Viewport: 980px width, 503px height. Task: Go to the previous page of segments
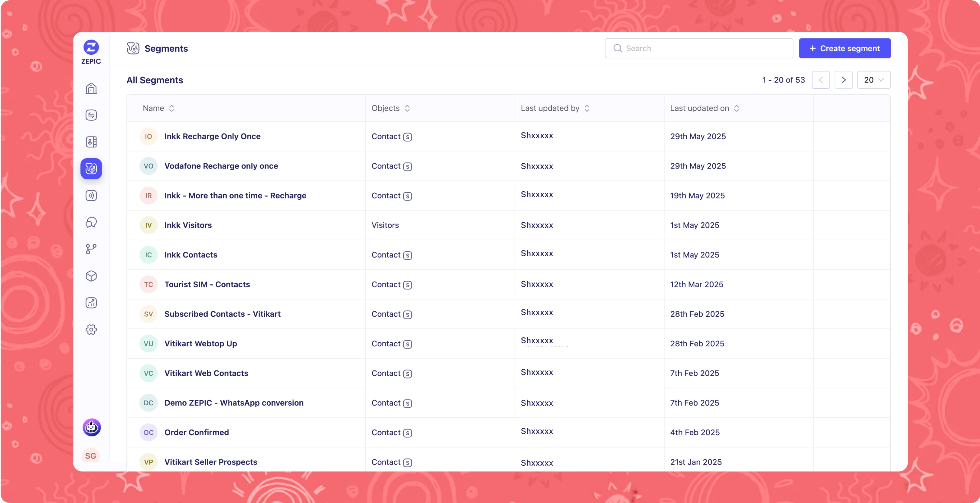[x=821, y=80]
